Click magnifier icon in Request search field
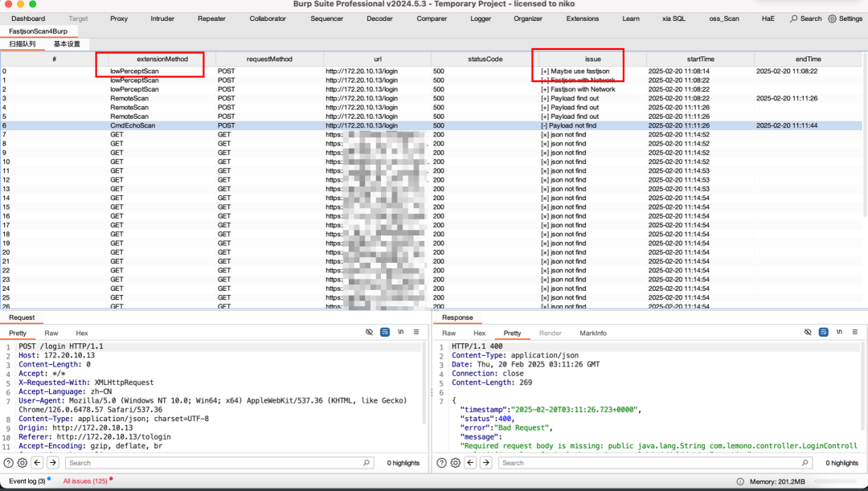This screenshot has width=868, height=491. [366, 463]
